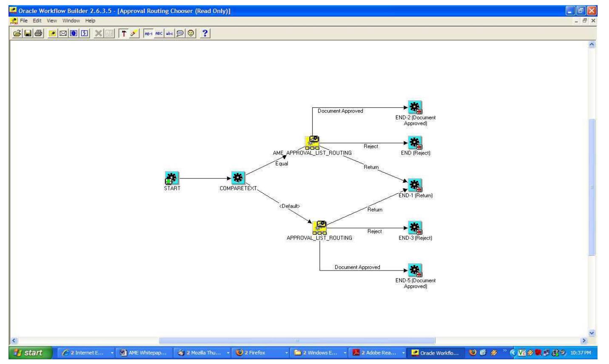609x364 pixels.
Task: Open the Window menu
Action: [x=71, y=20]
